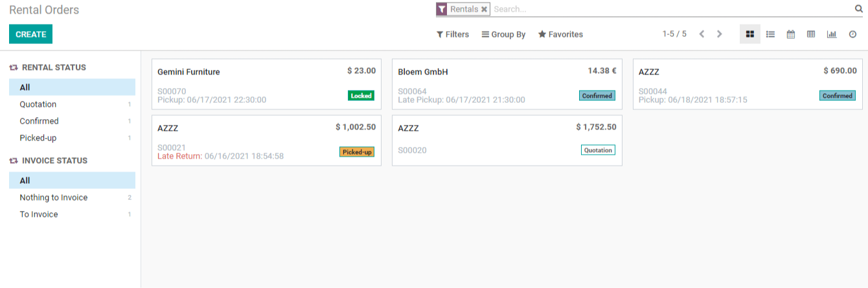Remove the Rentals filter tag
The height and width of the screenshot is (288, 868).
click(484, 9)
